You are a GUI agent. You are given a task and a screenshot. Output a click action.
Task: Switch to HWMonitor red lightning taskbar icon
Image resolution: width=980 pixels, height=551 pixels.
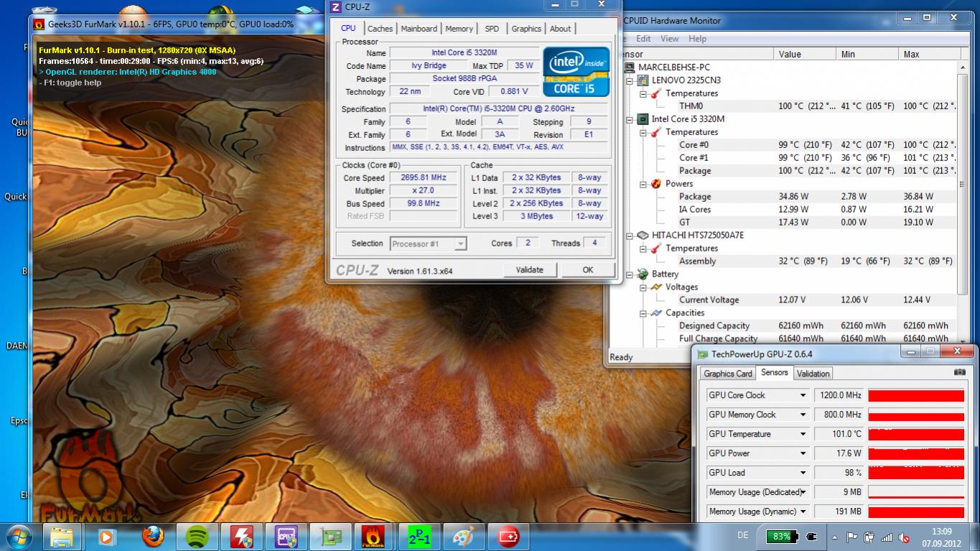point(241,537)
